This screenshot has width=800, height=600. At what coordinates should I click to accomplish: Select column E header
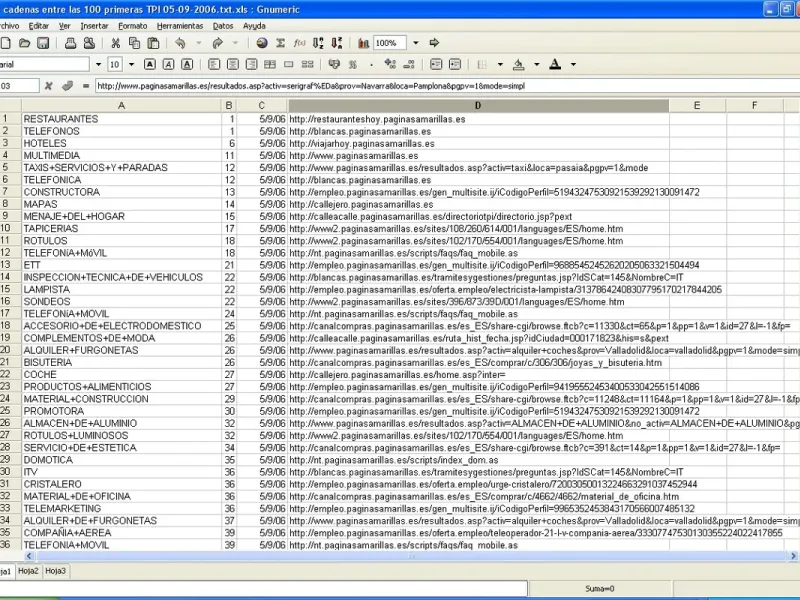pyautogui.click(x=697, y=106)
